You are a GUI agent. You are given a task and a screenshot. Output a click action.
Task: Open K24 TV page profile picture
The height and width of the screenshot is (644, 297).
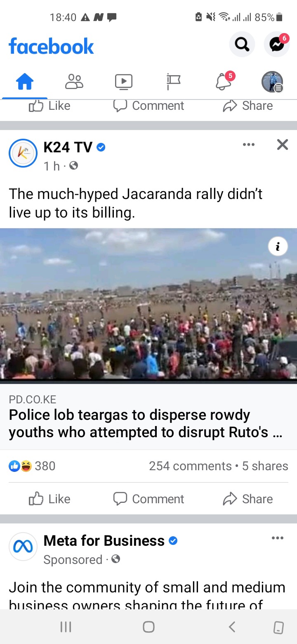[23, 153]
